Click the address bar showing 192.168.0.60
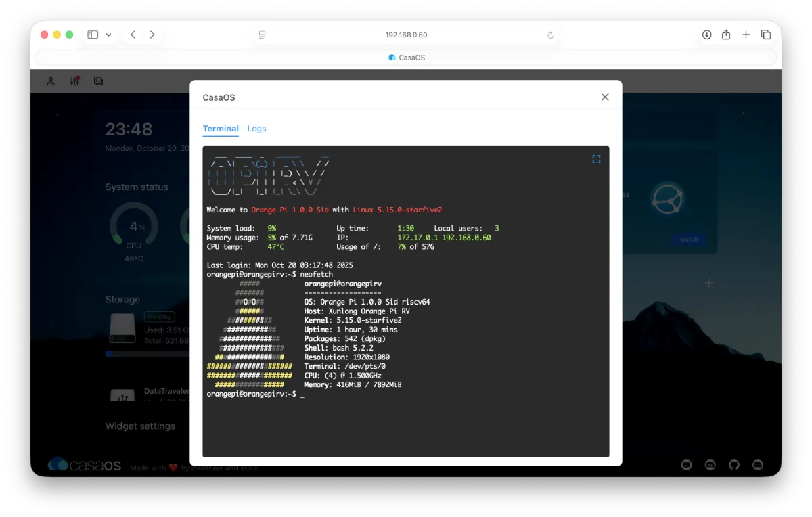 (406, 35)
